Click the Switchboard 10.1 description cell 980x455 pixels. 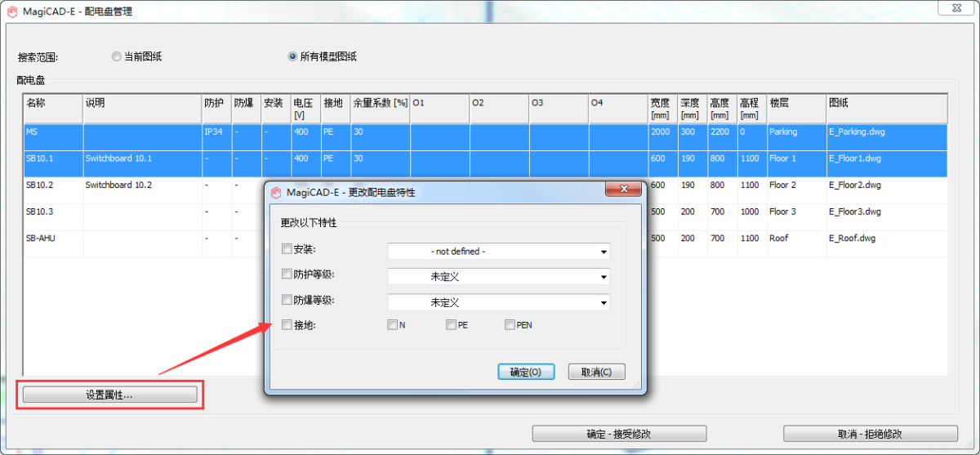pyautogui.click(x=142, y=163)
